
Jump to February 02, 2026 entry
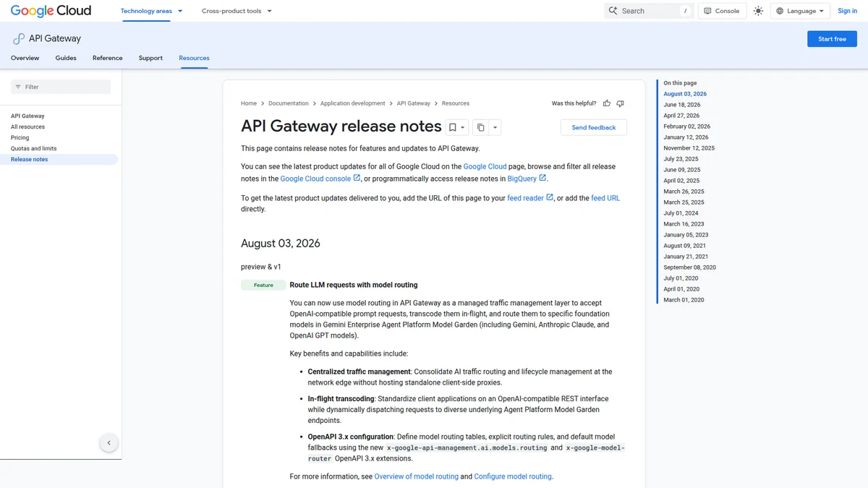687,127
